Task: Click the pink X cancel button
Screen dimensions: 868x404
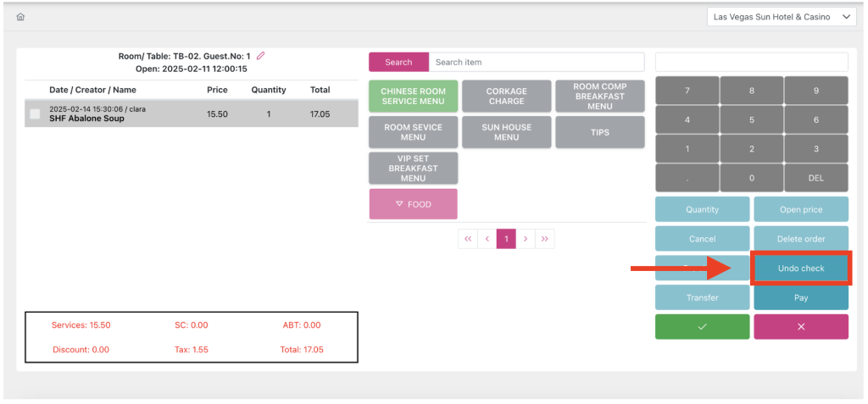Action: (x=800, y=327)
